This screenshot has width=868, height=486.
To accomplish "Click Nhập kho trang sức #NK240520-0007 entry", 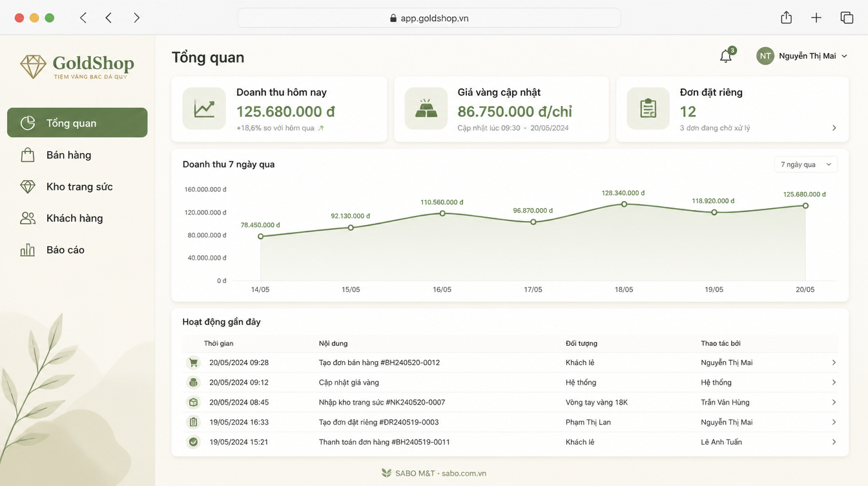I will [382, 403].
